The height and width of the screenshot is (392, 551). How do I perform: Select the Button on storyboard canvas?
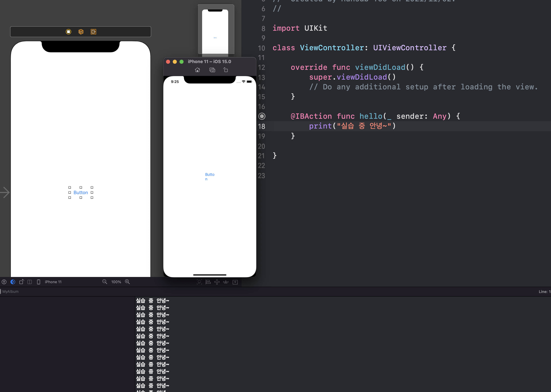point(81,192)
